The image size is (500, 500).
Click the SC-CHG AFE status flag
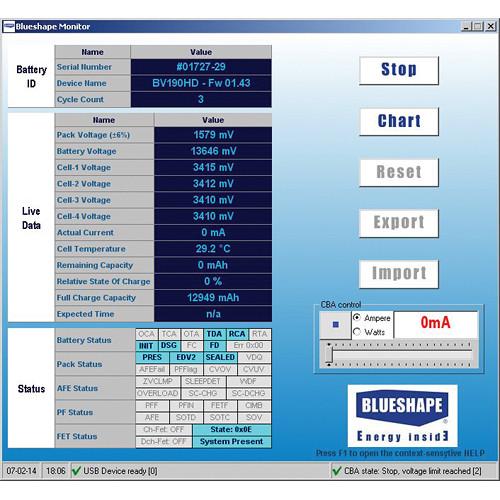tap(203, 393)
